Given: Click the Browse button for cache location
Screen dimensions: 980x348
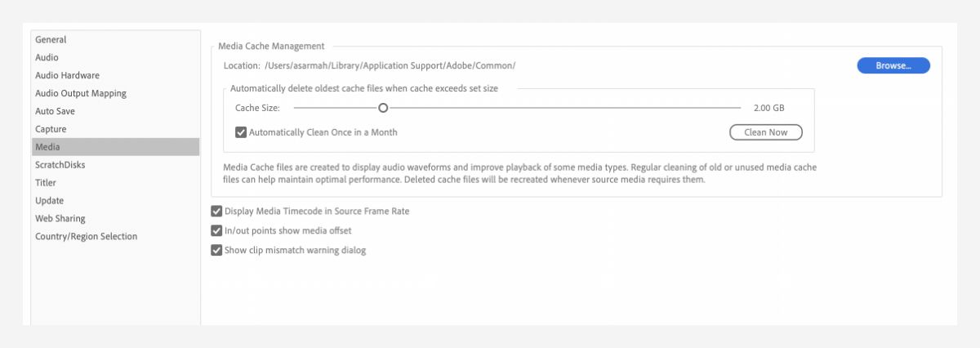Looking at the screenshot, I should pos(893,66).
